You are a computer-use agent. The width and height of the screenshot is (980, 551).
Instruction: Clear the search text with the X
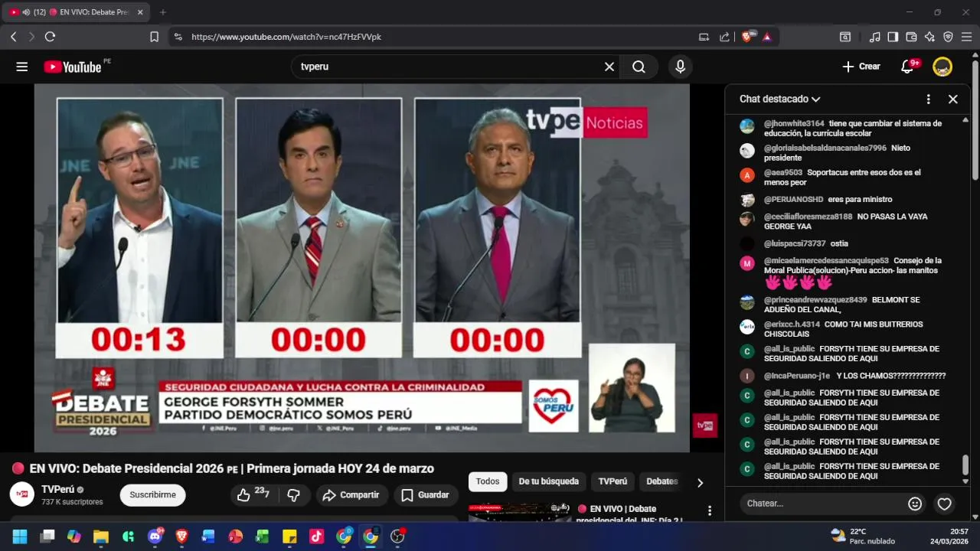pos(609,67)
